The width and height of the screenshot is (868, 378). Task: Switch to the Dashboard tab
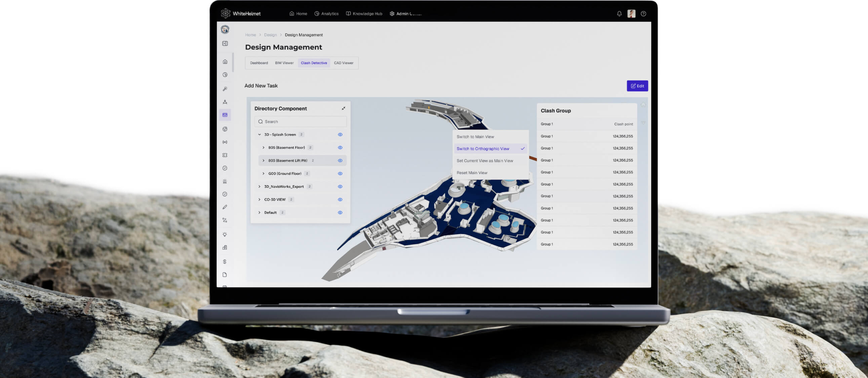[x=259, y=63]
